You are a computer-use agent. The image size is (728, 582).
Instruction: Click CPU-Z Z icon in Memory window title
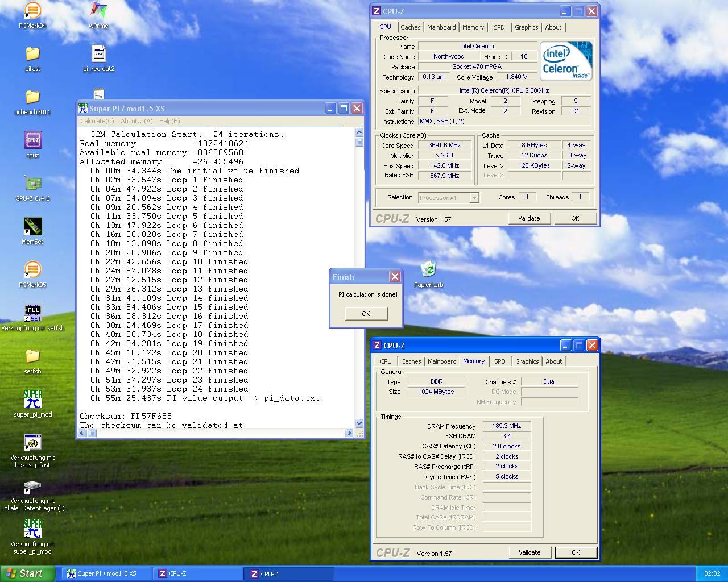(x=377, y=345)
